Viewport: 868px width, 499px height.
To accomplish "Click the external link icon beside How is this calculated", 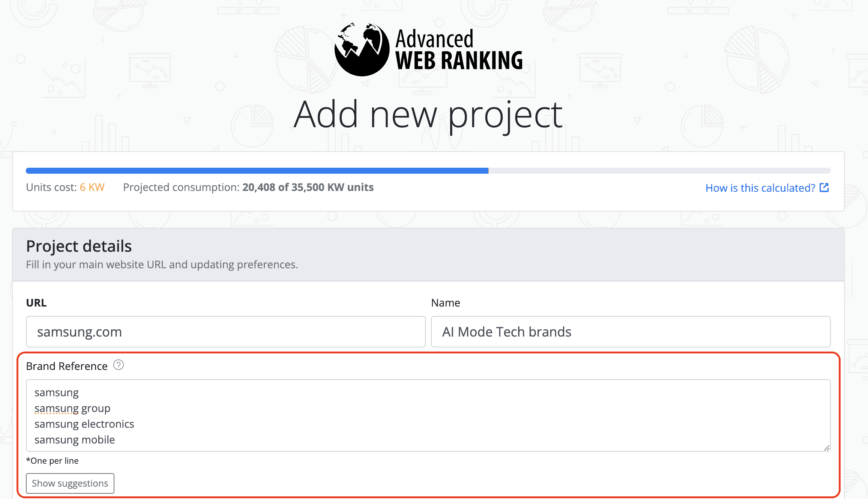I will point(824,188).
